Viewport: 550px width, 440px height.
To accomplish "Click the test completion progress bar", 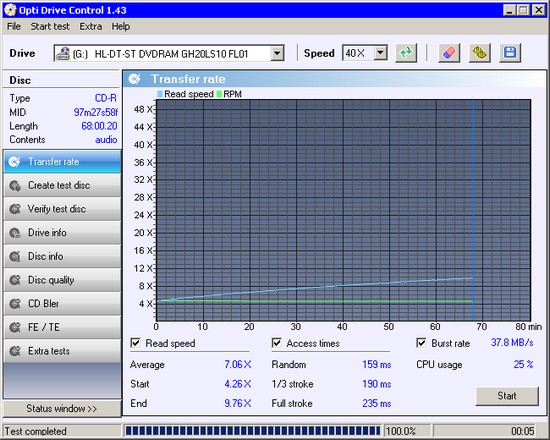I will tap(253, 431).
